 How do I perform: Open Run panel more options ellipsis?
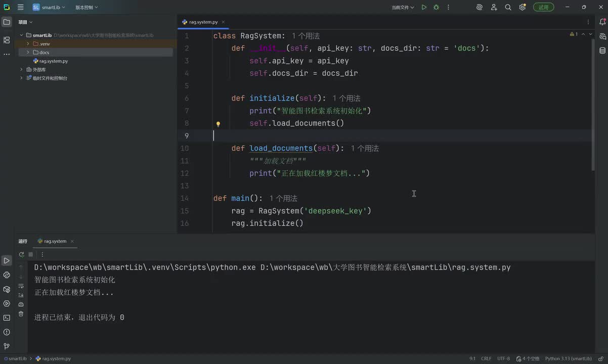(x=42, y=255)
